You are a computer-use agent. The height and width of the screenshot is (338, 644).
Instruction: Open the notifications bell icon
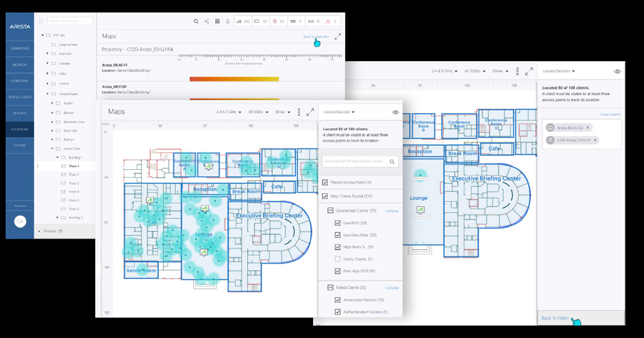pyautogui.click(x=228, y=22)
